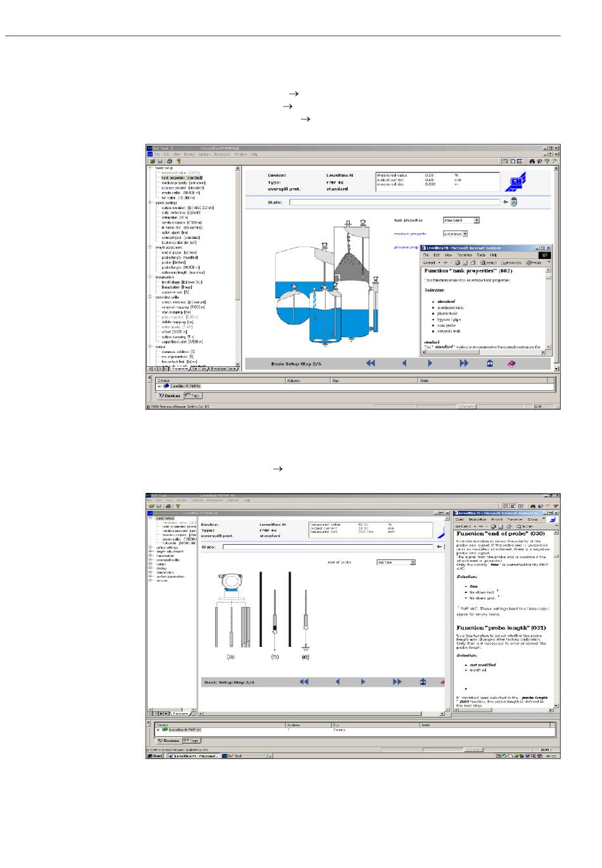Screen dimensions: 602x868
Task: Go to previous step in Basic Setup Step 2/6
Action: [404, 363]
